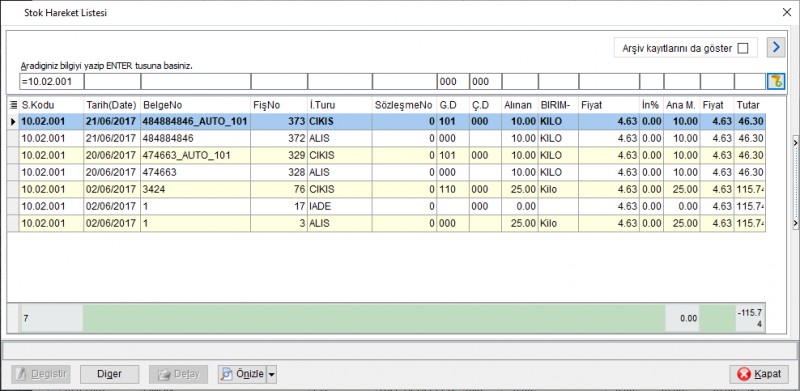The width and height of the screenshot is (800, 391).
Task: Enable Arşiv kayıtlarını da göster checkbox
Action: [x=743, y=48]
